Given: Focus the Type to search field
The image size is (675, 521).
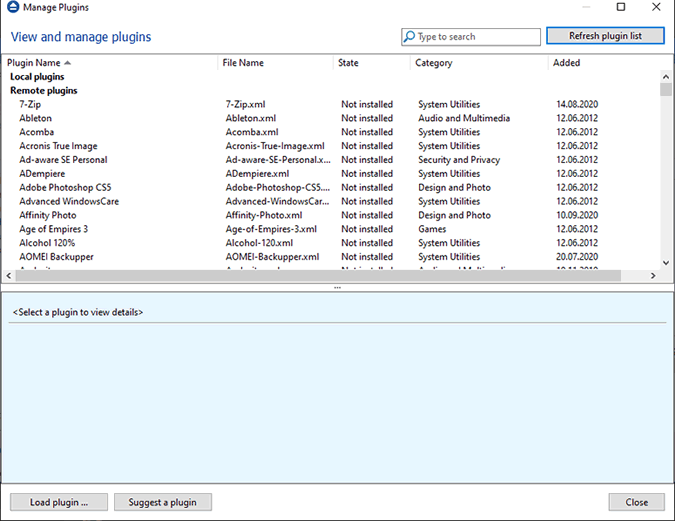Looking at the screenshot, I should [x=471, y=37].
